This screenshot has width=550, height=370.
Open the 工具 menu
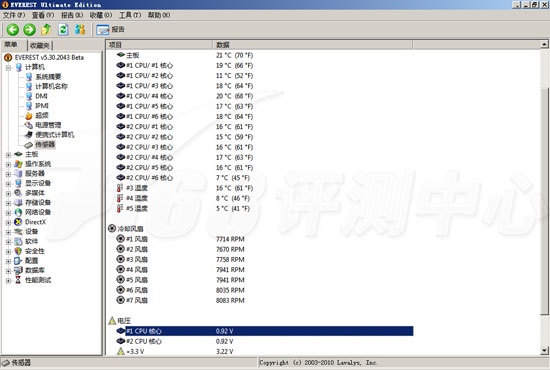(x=130, y=15)
